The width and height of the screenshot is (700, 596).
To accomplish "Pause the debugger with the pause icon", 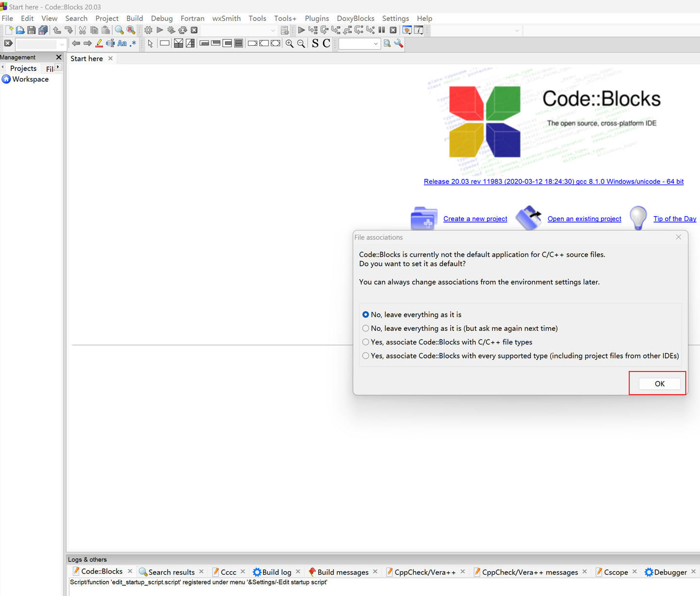I will coord(382,30).
